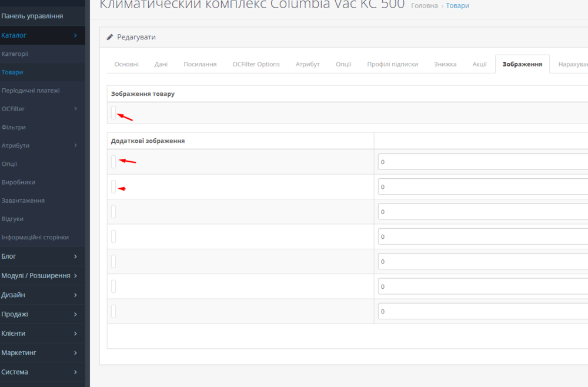
Task: Expand the Атрибути sidebar submenu
Action: 41,145
